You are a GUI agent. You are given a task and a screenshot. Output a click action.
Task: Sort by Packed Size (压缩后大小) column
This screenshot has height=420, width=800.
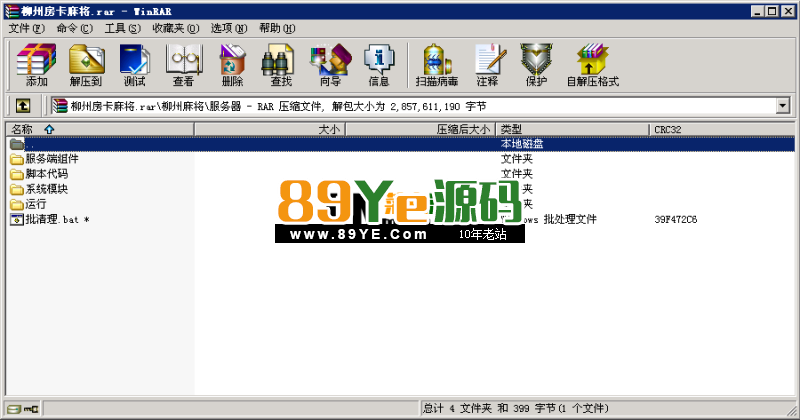click(421, 130)
